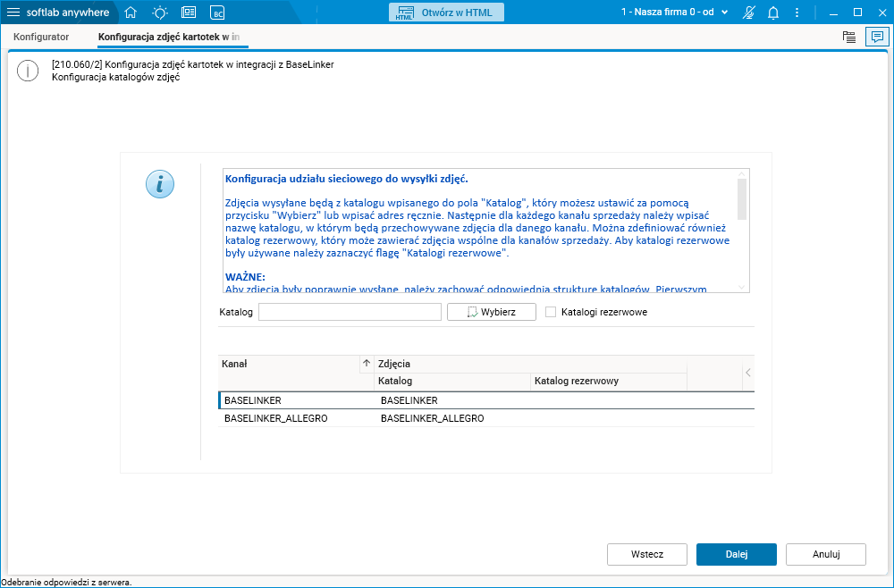Click the lightbulb tips icon
Image resolution: width=894 pixels, height=588 pixels.
pyautogui.click(x=160, y=12)
